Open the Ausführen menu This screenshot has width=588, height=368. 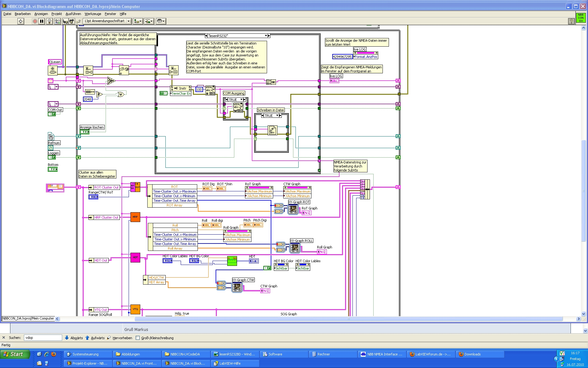[x=73, y=14]
